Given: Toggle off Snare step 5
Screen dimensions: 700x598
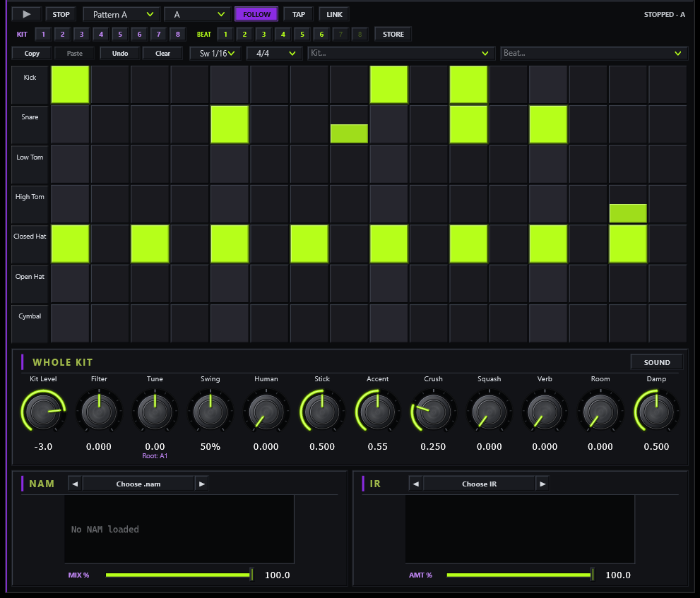Looking at the screenshot, I should coord(230,124).
